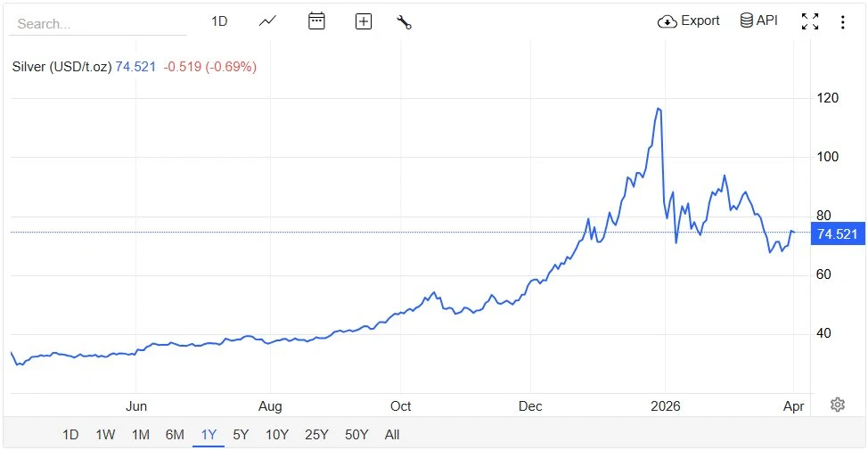Open chart settings gear icon
The image size is (868, 450).
(837, 405)
